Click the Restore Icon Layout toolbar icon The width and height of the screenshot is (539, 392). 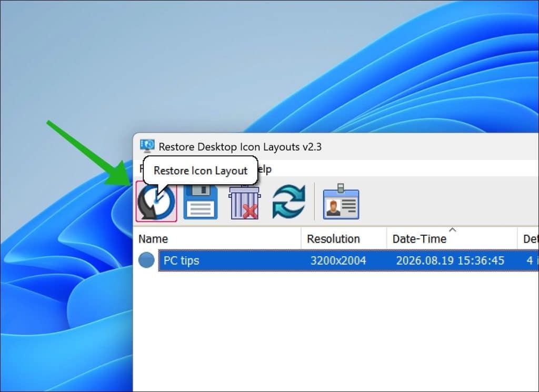[x=156, y=202]
